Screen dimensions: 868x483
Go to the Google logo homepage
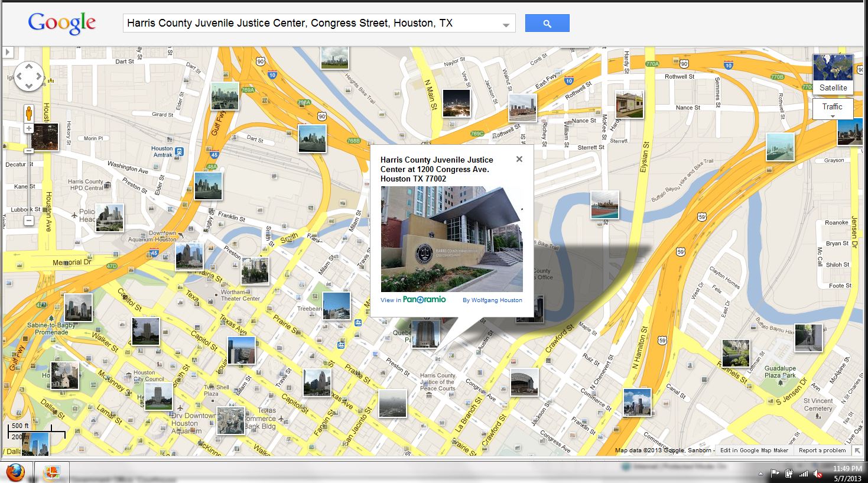pyautogui.click(x=61, y=23)
